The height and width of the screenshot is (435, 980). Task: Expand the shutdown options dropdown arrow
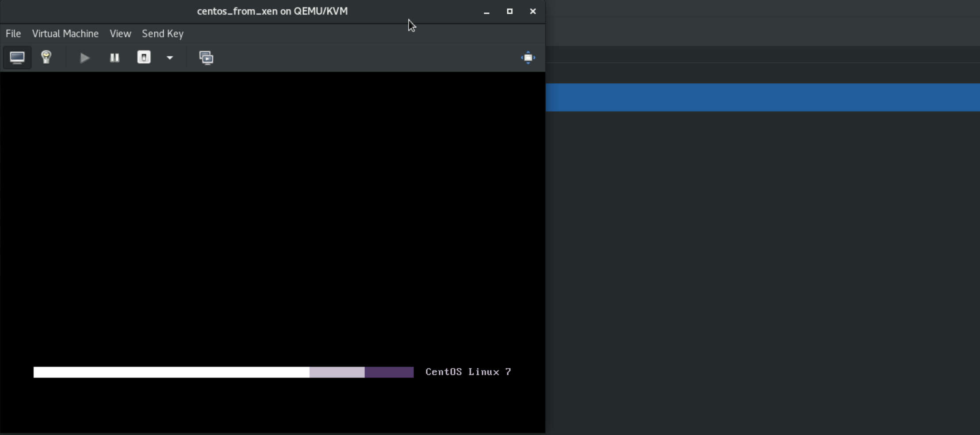click(x=170, y=57)
